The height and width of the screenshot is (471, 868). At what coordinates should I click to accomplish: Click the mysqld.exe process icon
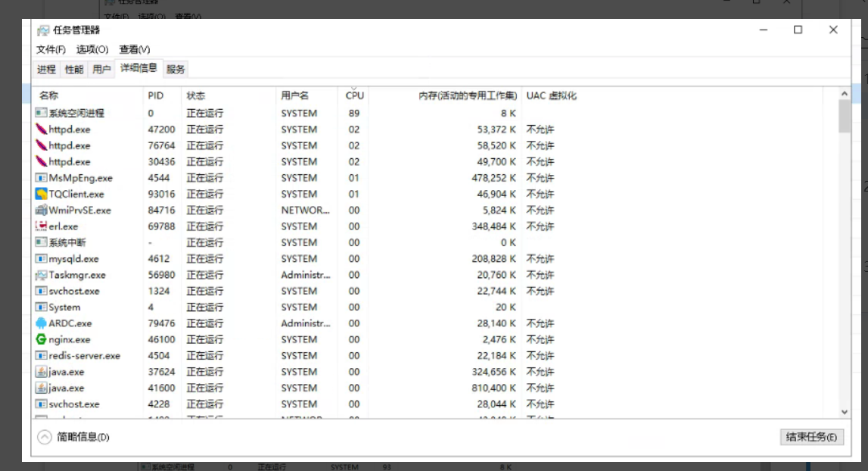point(41,259)
